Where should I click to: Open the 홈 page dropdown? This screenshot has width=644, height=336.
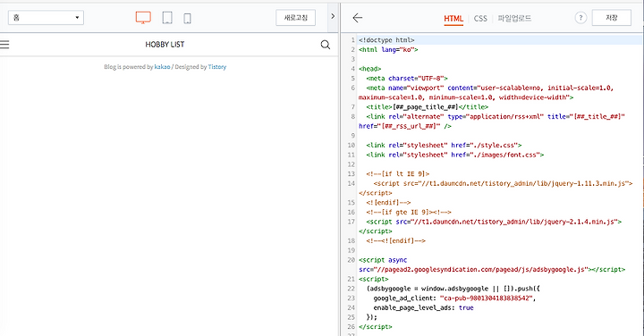coord(46,18)
